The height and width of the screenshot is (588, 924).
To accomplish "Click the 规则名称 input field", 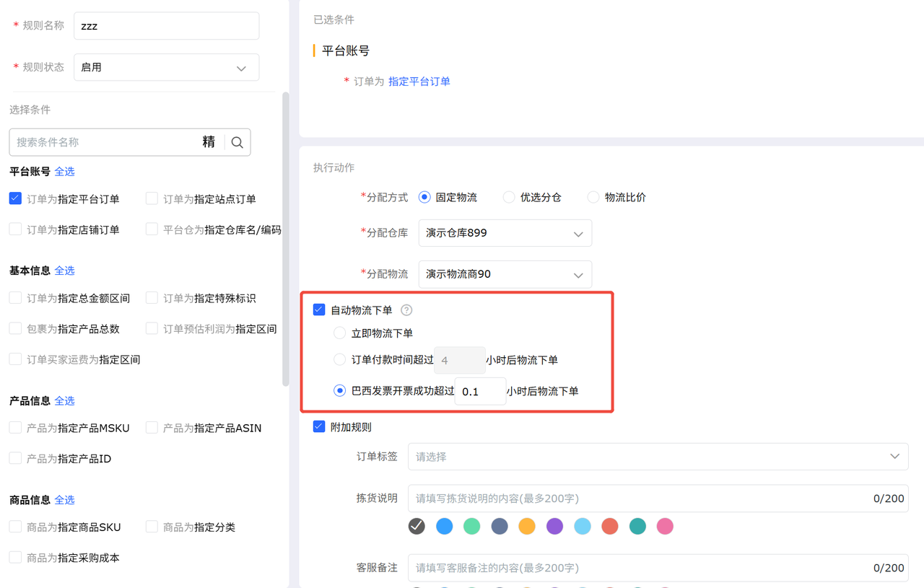I will click(x=167, y=26).
